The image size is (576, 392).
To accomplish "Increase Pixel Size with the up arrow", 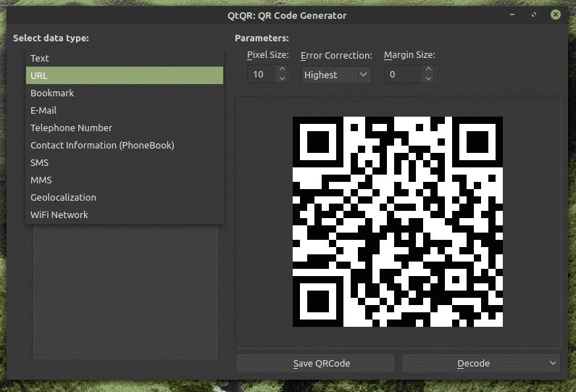I will (282, 70).
